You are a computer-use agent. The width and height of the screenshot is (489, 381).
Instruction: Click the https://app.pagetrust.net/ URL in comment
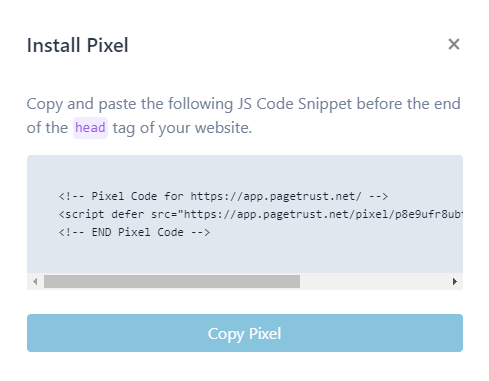276,196
